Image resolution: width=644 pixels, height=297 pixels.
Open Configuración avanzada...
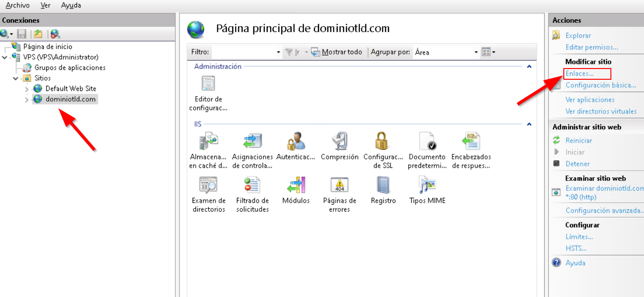[x=604, y=210]
